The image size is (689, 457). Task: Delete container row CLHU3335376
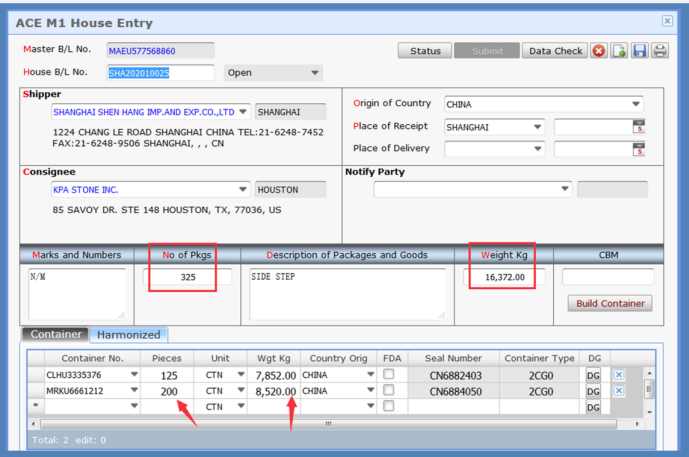click(x=619, y=375)
